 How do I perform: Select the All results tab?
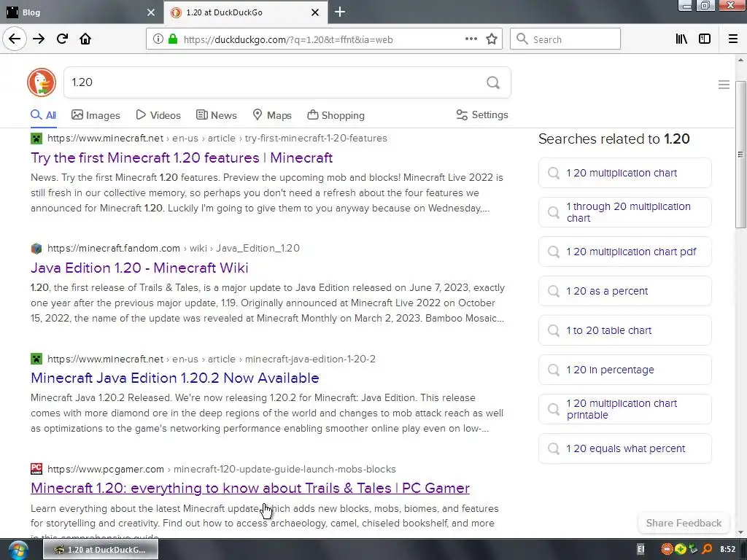[x=43, y=115]
